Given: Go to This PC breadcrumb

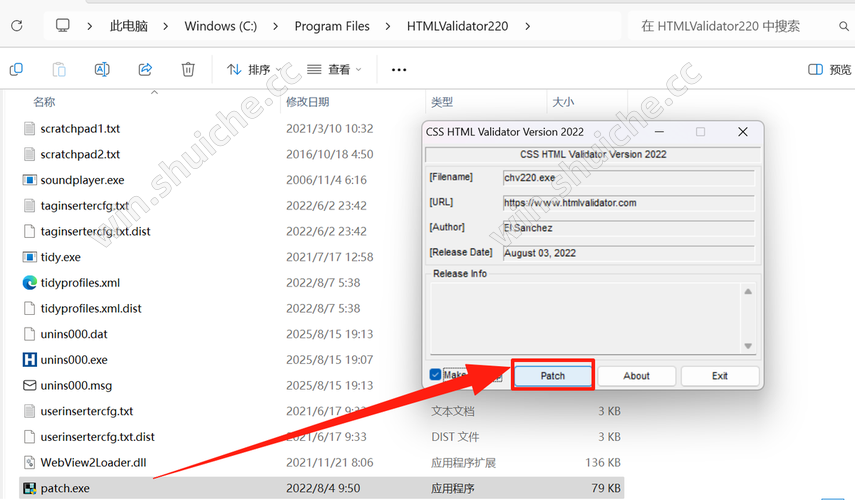Looking at the screenshot, I should pyautogui.click(x=129, y=26).
